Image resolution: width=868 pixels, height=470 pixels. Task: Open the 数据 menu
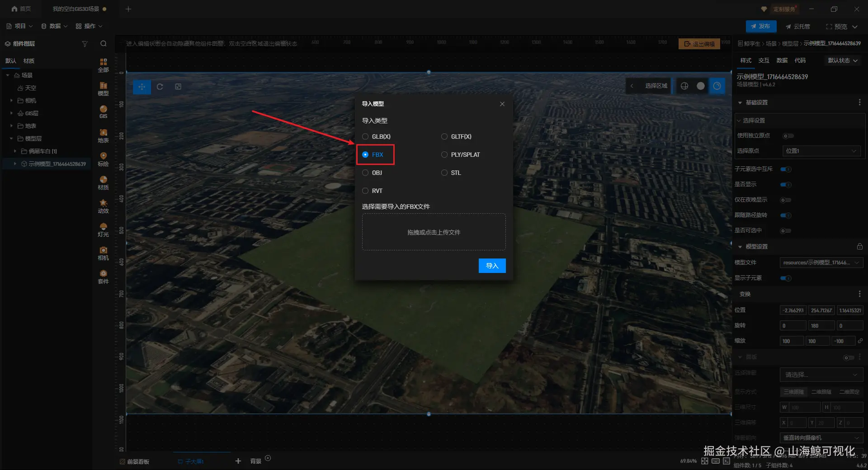coord(54,26)
